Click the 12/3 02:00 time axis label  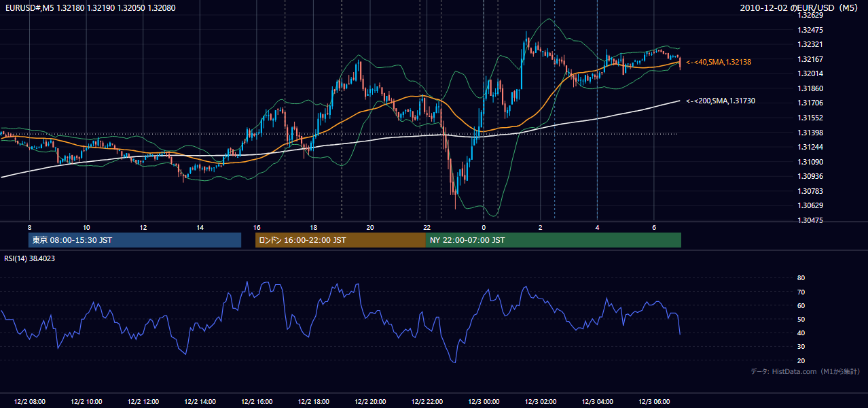point(541,401)
